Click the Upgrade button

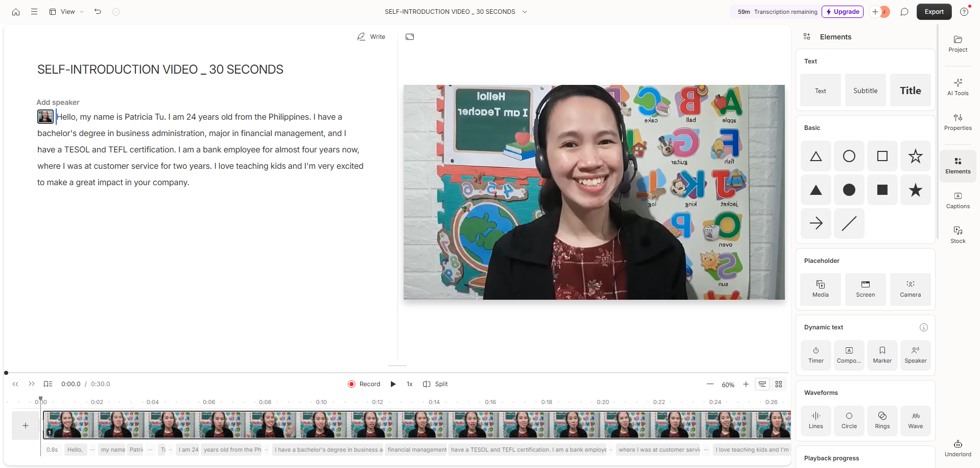pyautogui.click(x=842, y=12)
